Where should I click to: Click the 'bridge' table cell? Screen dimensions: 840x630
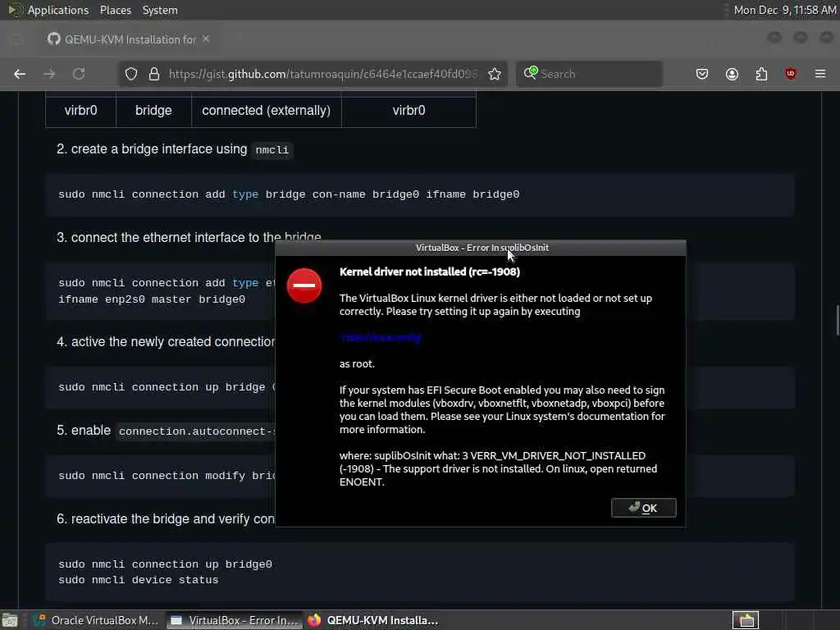153,111
